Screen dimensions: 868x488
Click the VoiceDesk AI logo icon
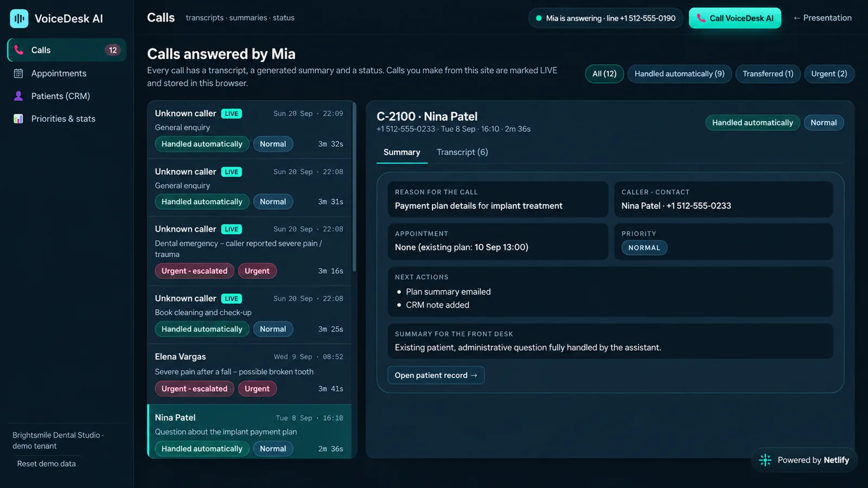click(x=19, y=18)
